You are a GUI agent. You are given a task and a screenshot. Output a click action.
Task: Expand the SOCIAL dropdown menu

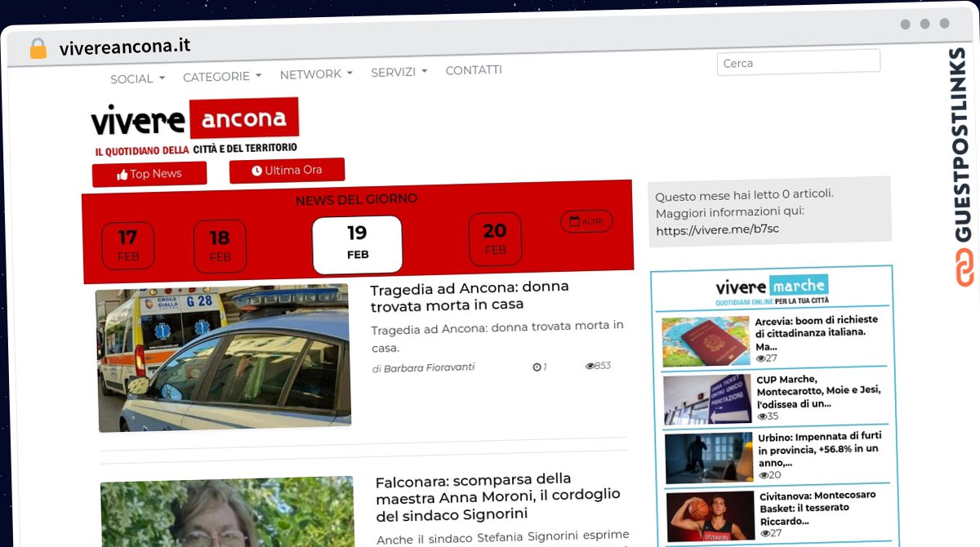coord(137,78)
